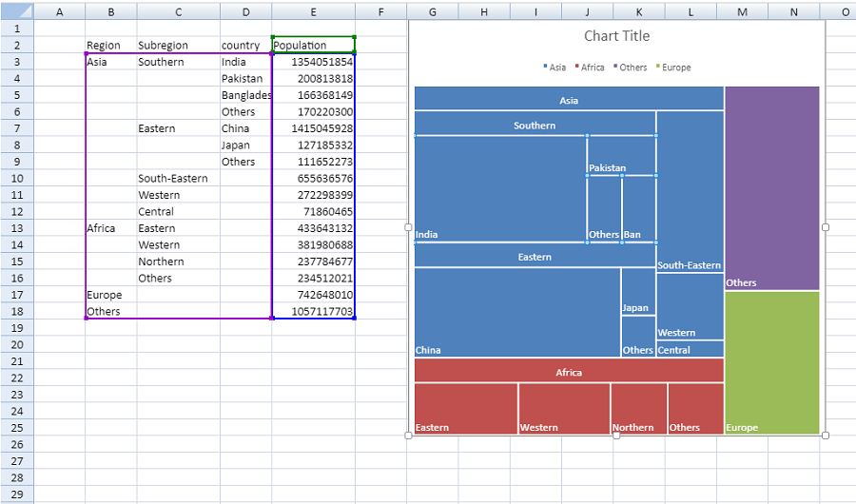Click column F header
This screenshot has height=504, width=856.
380,11
